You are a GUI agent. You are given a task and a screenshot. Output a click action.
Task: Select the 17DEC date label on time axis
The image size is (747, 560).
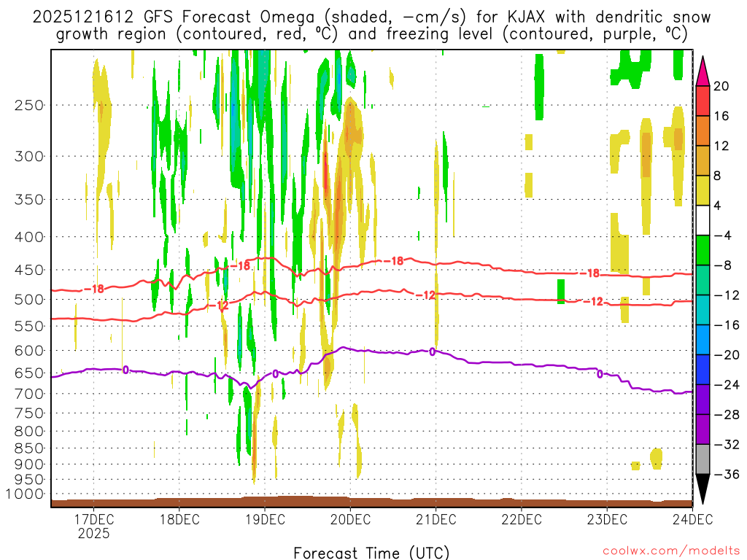(x=93, y=519)
